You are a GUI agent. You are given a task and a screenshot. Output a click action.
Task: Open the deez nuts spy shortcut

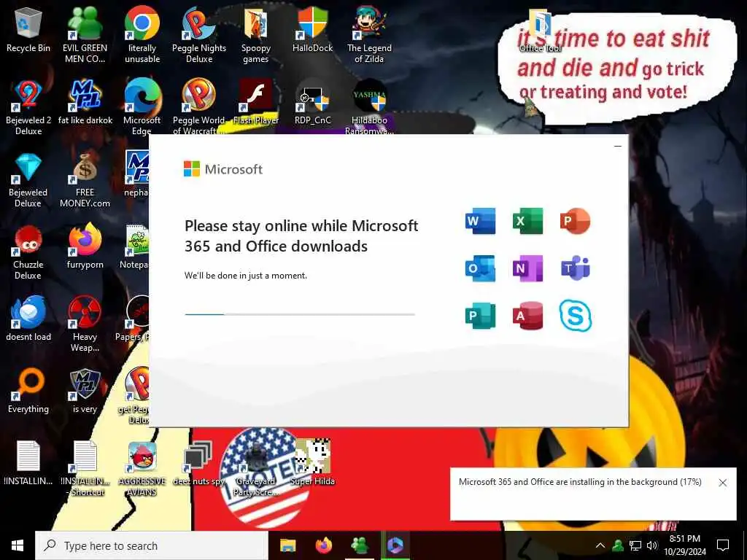198,463
